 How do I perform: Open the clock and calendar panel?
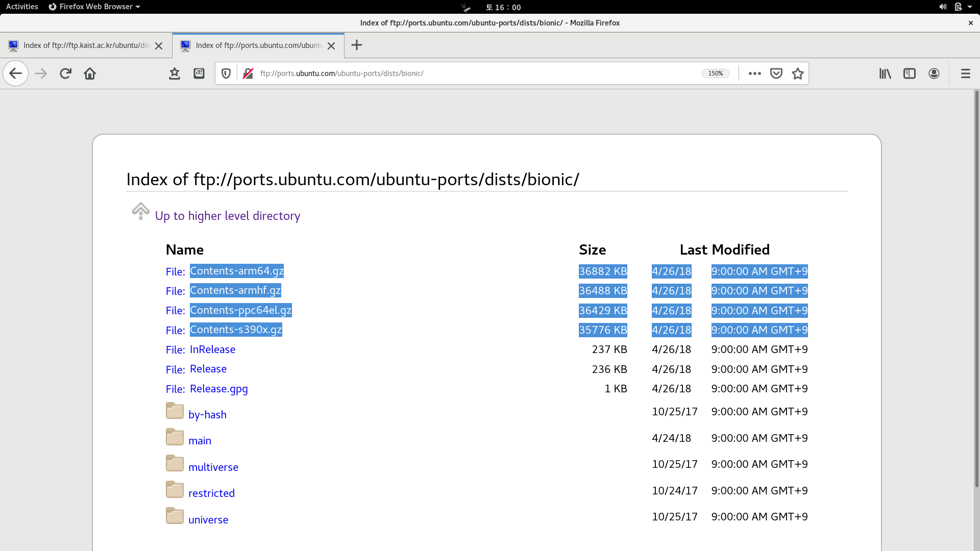503,7
